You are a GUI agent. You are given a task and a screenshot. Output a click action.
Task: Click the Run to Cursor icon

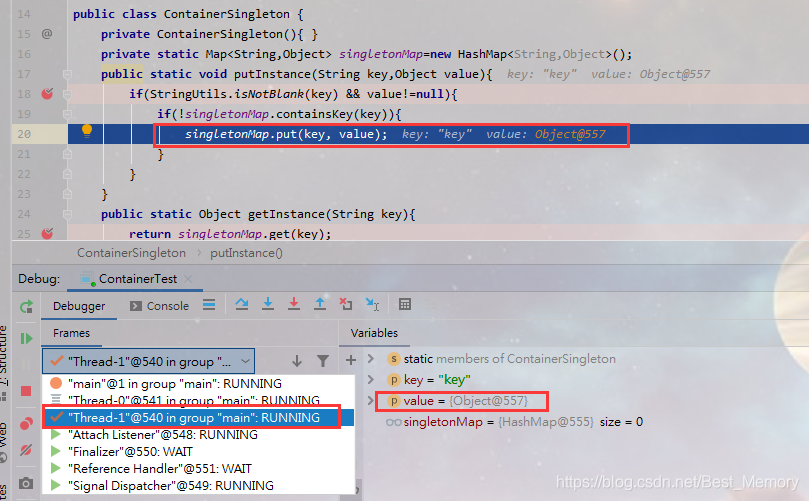pyautogui.click(x=373, y=304)
